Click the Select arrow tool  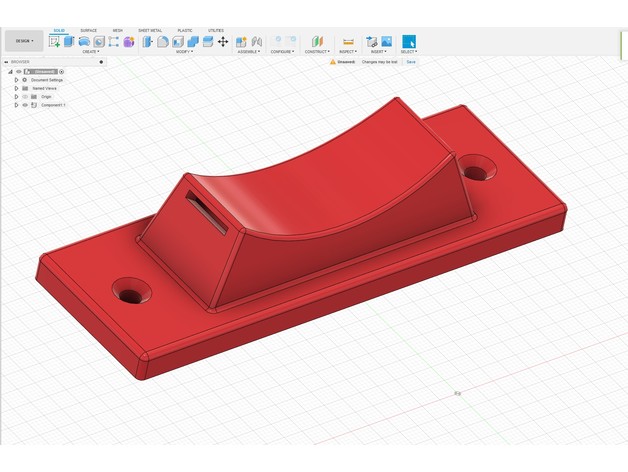(408, 41)
